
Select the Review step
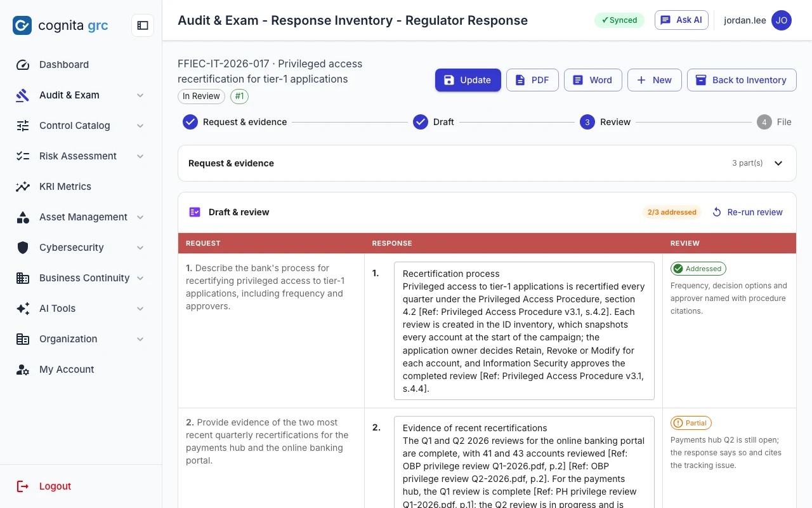point(605,122)
